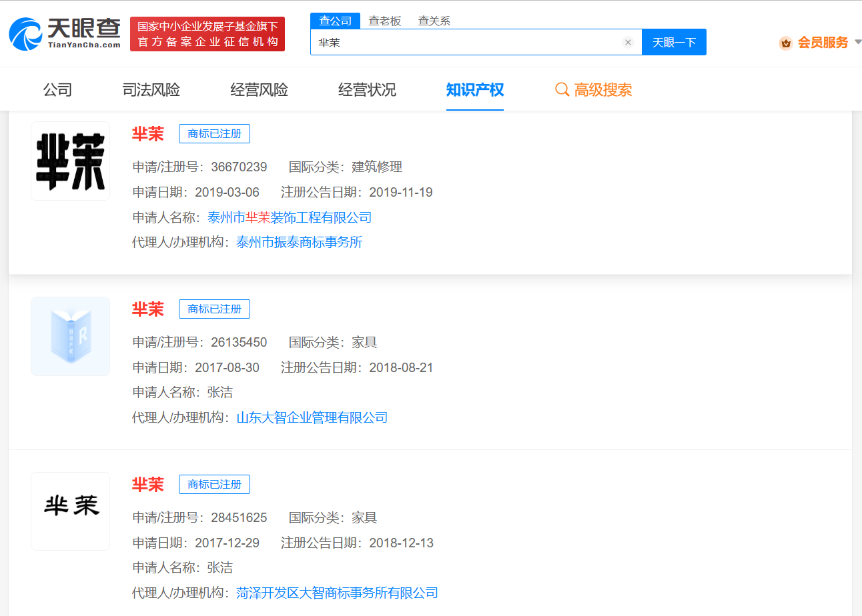Open the advanced search magnifier icon

562,89
